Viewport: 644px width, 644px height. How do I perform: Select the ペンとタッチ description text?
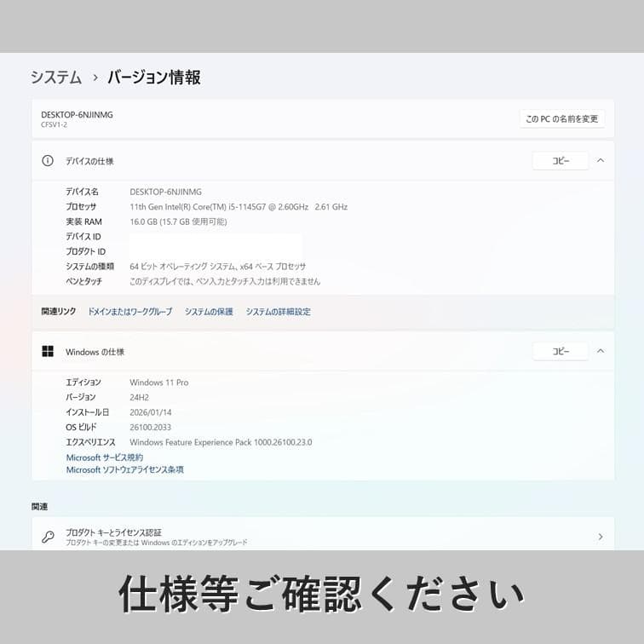(x=225, y=281)
